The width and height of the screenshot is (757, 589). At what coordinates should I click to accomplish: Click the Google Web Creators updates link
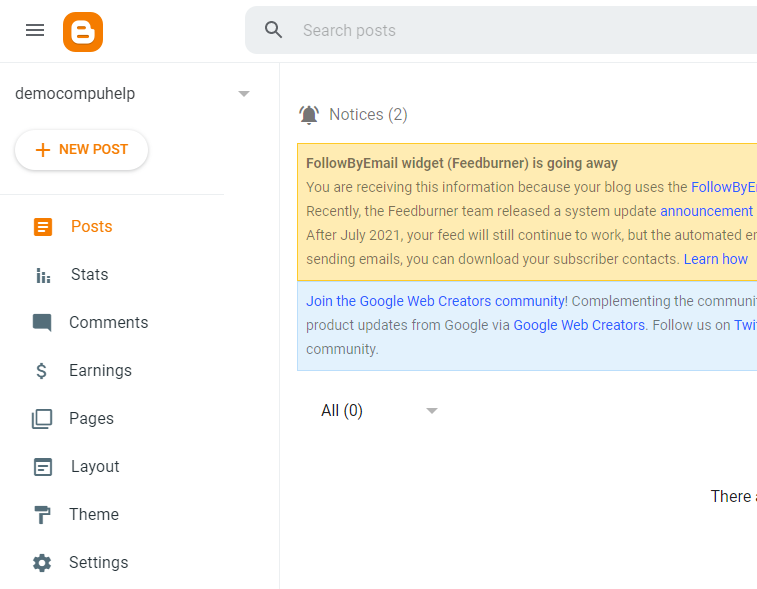(579, 325)
